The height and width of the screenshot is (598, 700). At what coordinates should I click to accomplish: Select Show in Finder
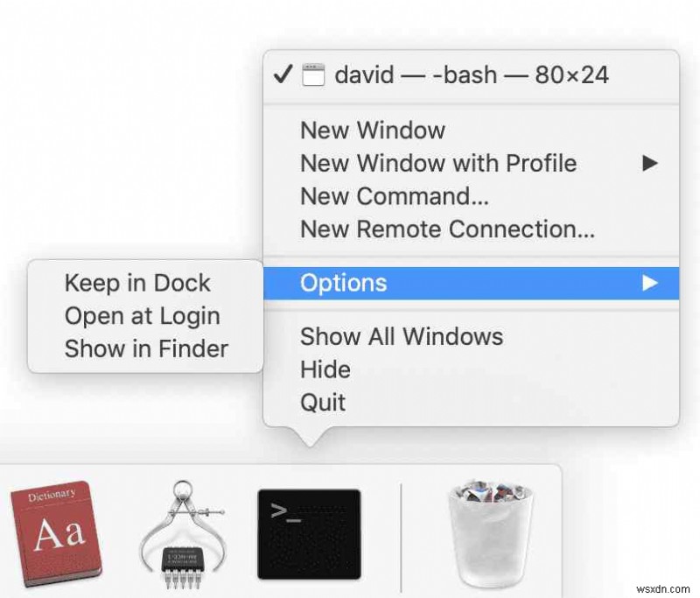[x=146, y=348]
